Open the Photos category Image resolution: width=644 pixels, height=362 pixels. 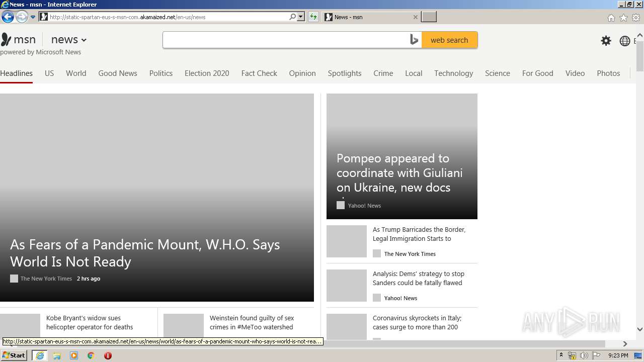(x=608, y=73)
